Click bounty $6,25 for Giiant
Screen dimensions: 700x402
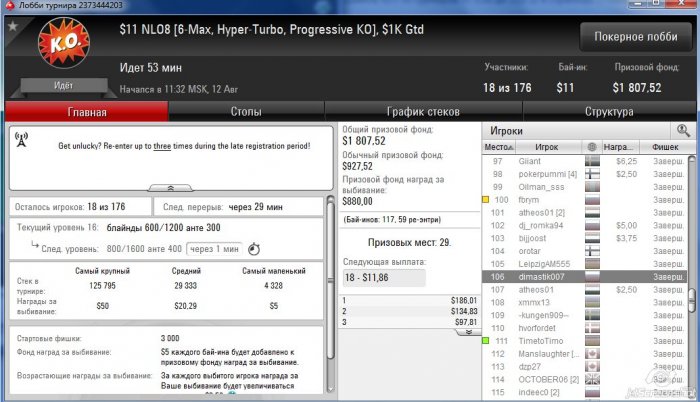tap(626, 161)
